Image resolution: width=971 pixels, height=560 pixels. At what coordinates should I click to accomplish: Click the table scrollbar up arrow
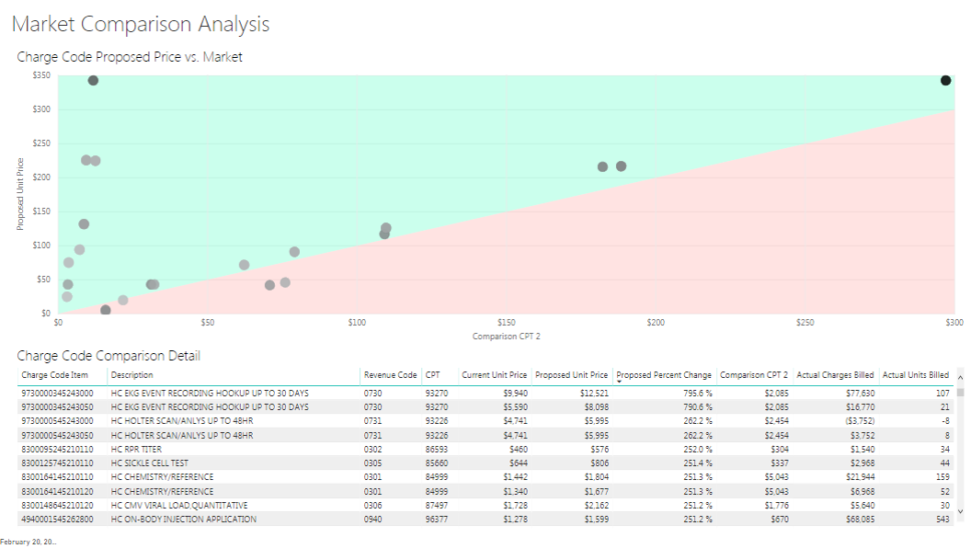click(961, 377)
